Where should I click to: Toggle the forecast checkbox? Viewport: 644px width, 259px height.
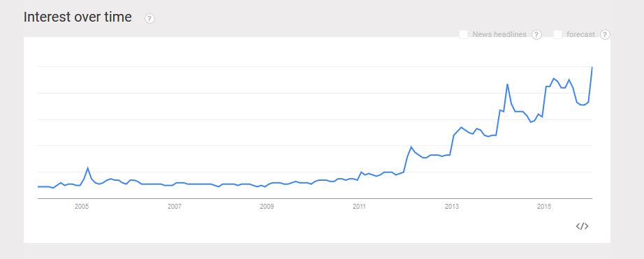(558, 34)
